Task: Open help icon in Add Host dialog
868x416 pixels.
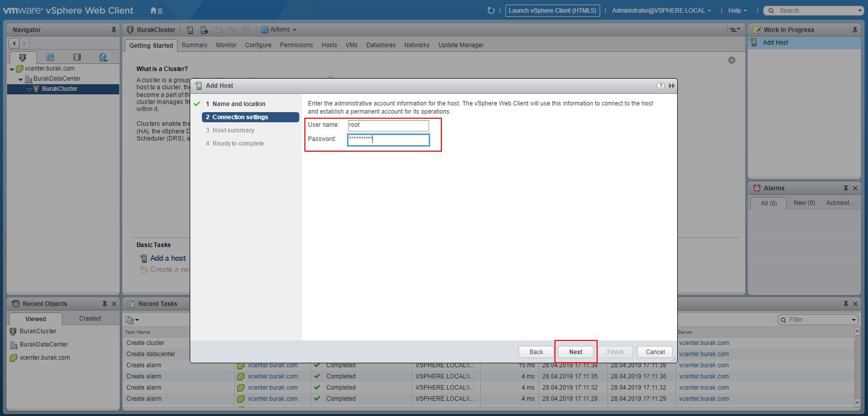Action: click(661, 86)
